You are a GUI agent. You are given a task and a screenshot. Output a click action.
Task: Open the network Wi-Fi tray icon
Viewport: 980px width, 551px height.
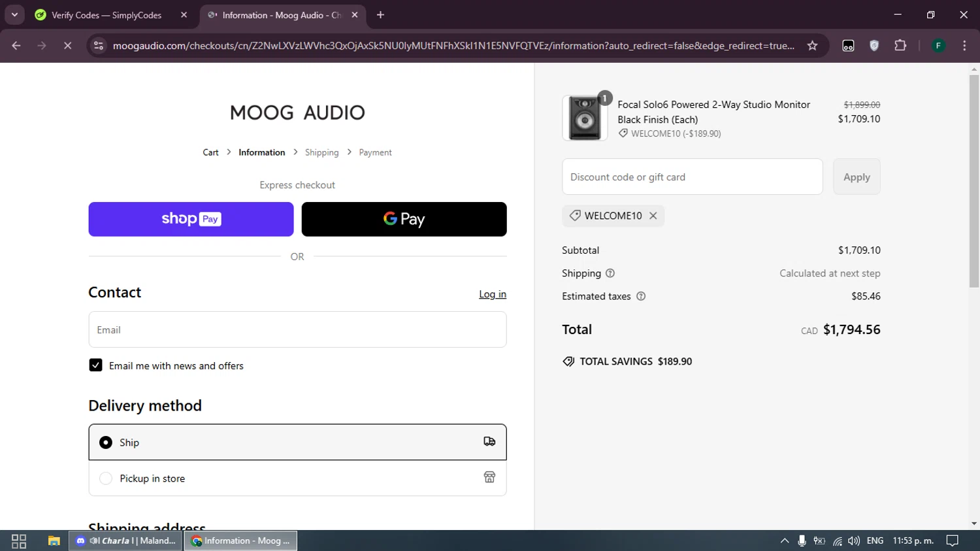pos(837,541)
